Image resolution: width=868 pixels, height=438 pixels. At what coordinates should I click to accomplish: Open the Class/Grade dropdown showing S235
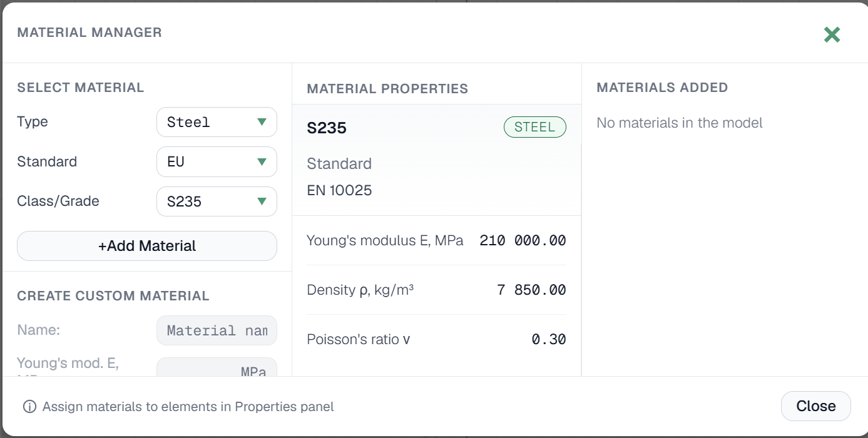(x=217, y=201)
